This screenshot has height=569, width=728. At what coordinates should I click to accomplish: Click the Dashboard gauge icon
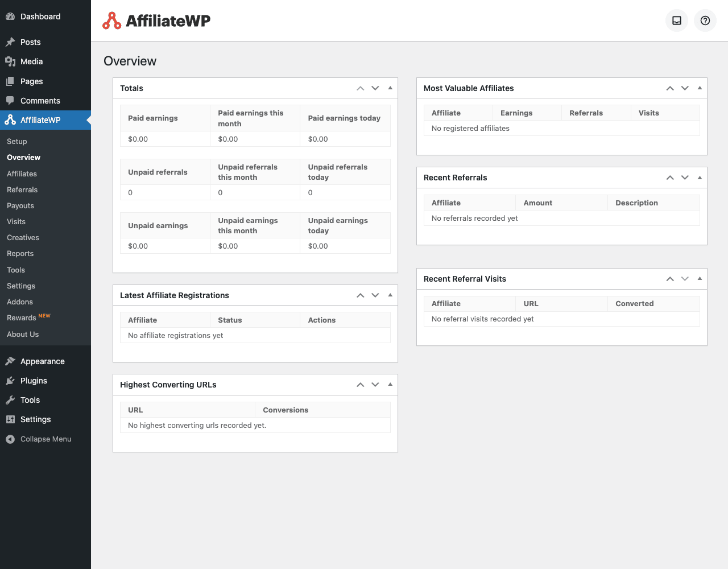pos(10,17)
